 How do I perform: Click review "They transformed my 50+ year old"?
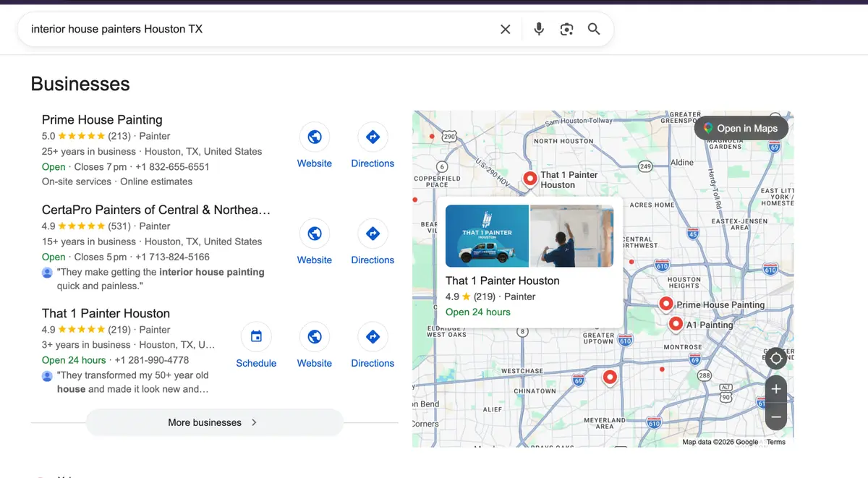pyautogui.click(x=132, y=382)
